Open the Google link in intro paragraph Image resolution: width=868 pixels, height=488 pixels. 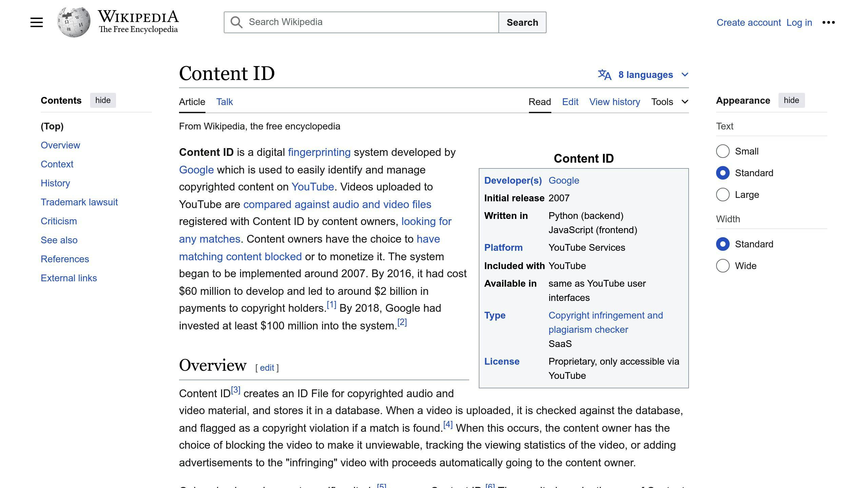pyautogui.click(x=196, y=170)
